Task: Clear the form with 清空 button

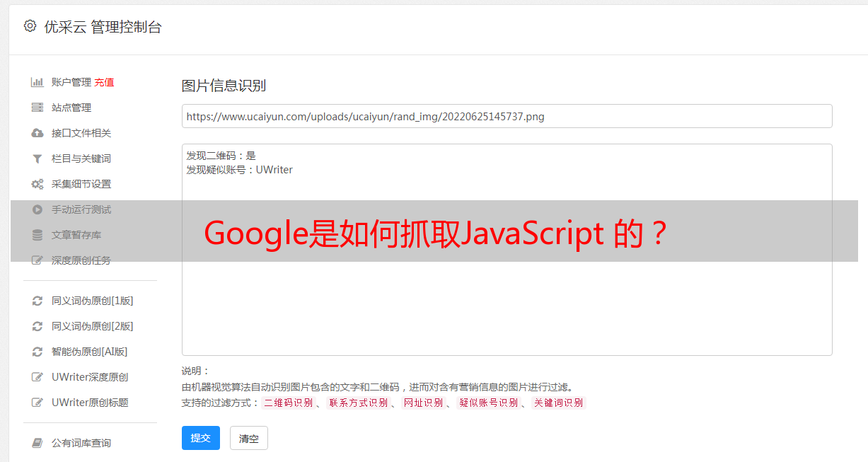Action: (x=249, y=438)
